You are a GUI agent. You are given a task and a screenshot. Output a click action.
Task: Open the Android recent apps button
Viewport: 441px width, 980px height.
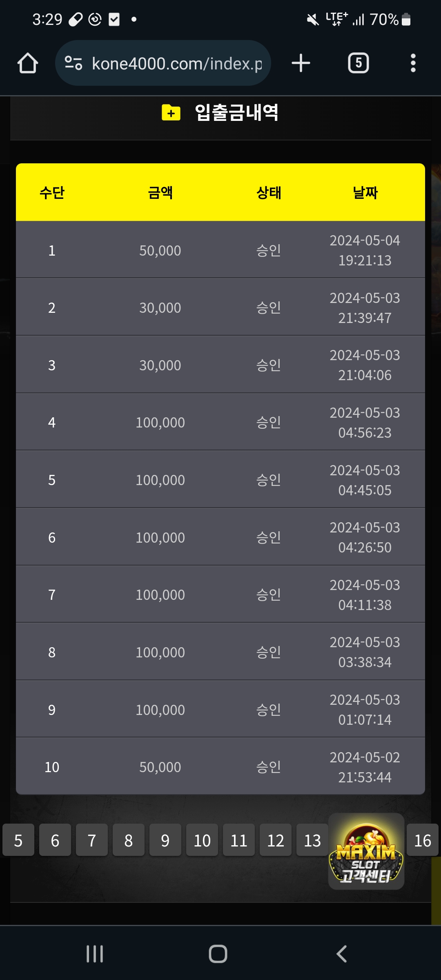95,954
